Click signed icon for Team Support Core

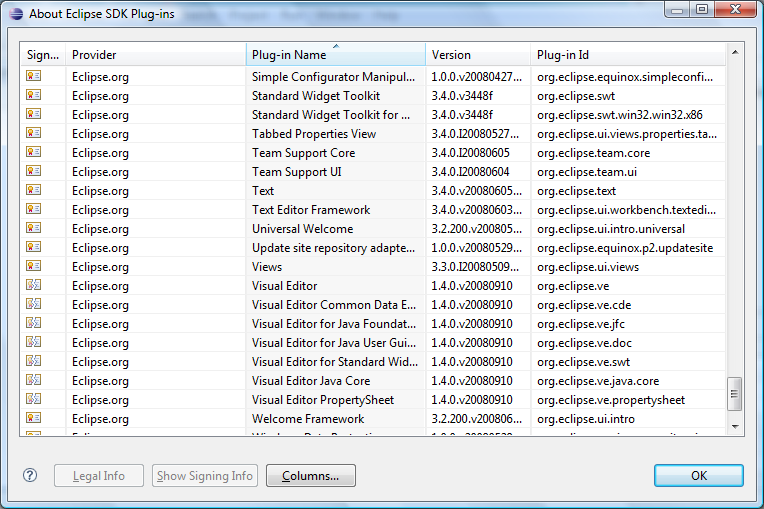click(x=34, y=152)
